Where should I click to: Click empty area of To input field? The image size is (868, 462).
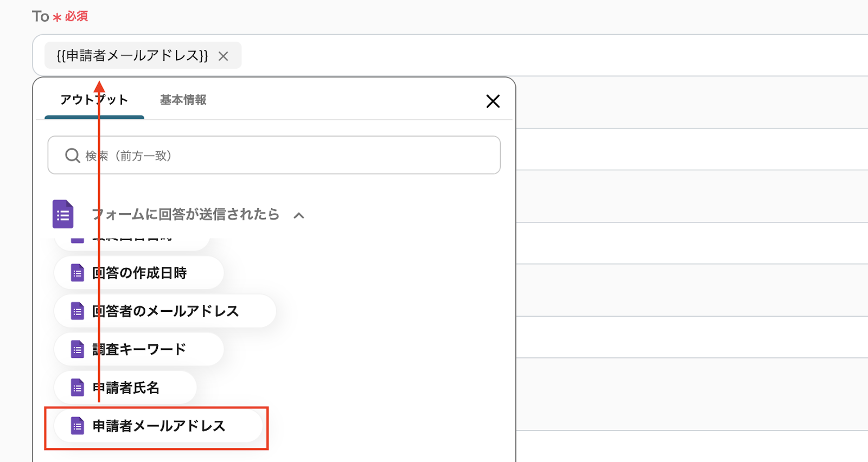point(542,56)
